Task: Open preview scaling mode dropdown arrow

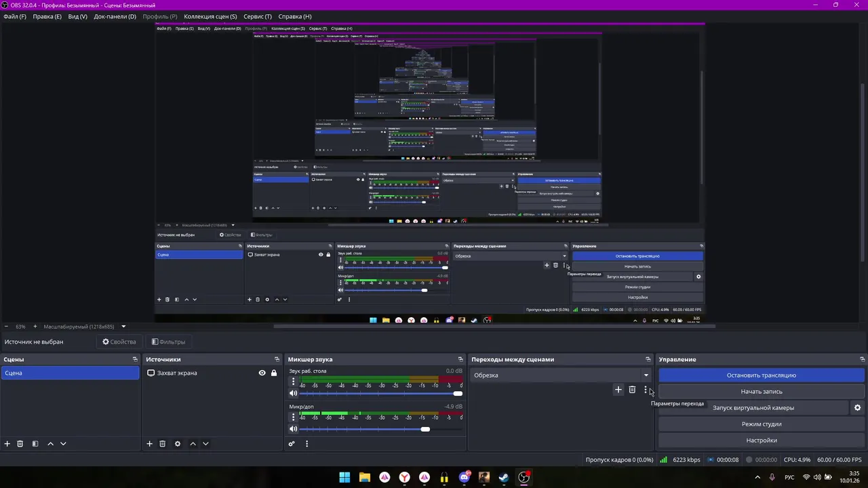Action: pos(123,327)
